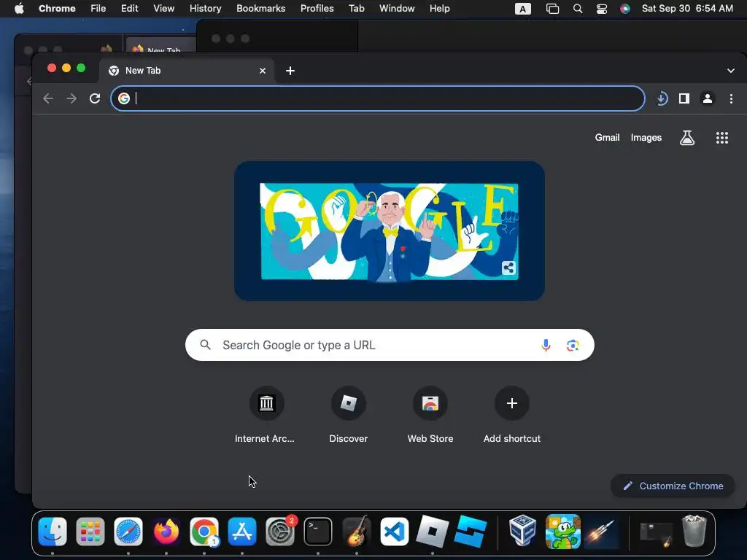The width and height of the screenshot is (747, 560).
Task: Open the Edit menu
Action: point(129,8)
